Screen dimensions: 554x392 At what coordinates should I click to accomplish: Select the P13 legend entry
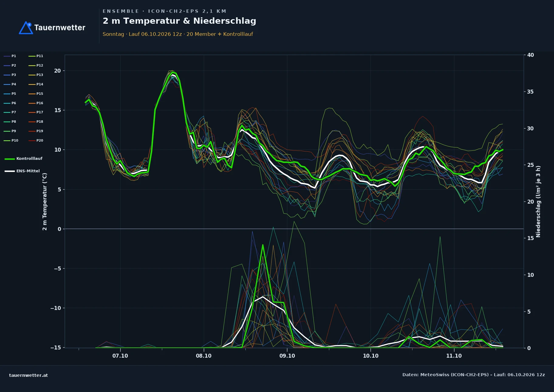(x=36, y=75)
